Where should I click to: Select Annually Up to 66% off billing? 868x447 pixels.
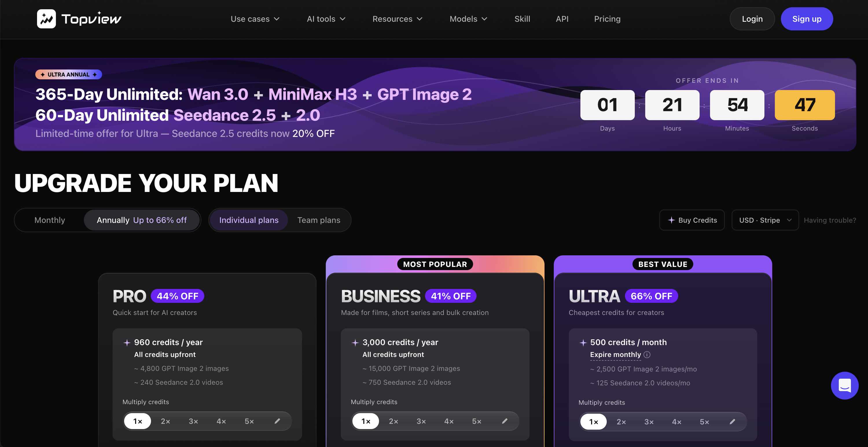(141, 220)
